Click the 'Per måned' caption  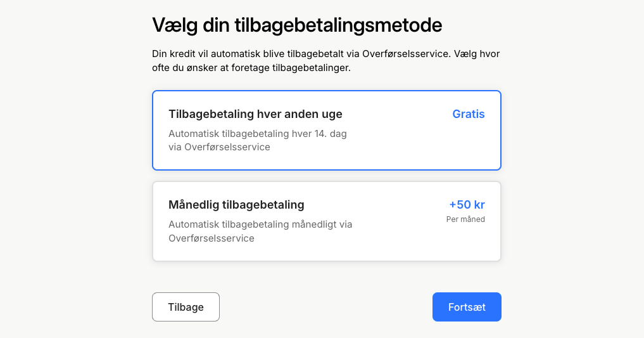pos(465,219)
